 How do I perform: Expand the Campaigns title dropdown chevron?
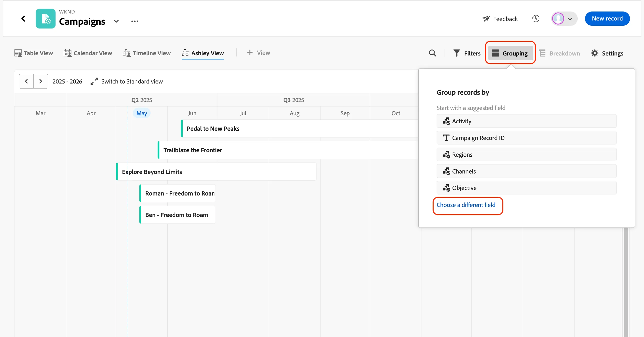pos(116,21)
